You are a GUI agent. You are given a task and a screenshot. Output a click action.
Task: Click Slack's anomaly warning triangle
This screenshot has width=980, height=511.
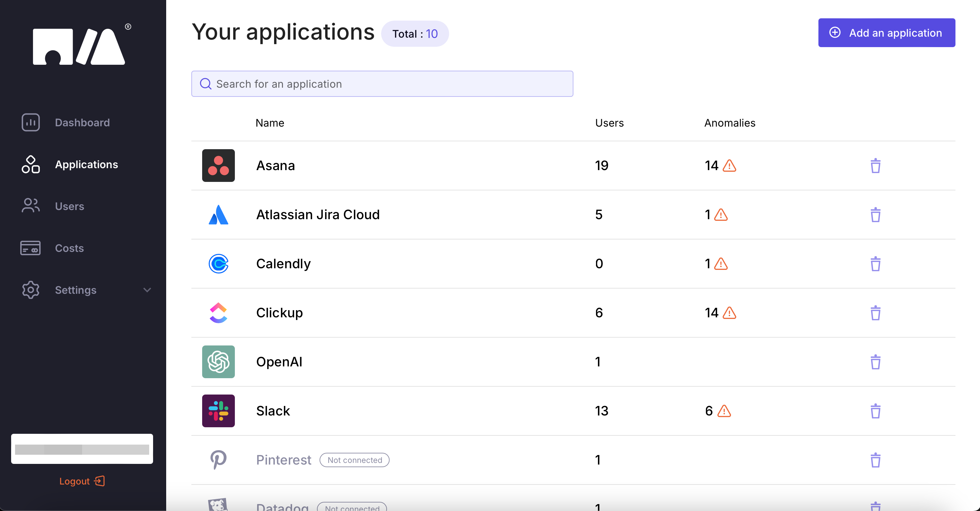tap(724, 411)
